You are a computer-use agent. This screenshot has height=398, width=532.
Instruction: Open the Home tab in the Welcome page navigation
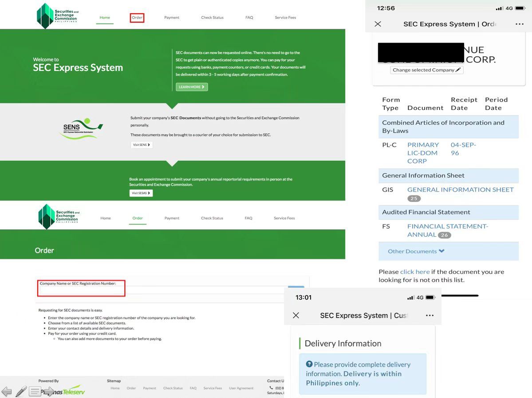pos(105,18)
